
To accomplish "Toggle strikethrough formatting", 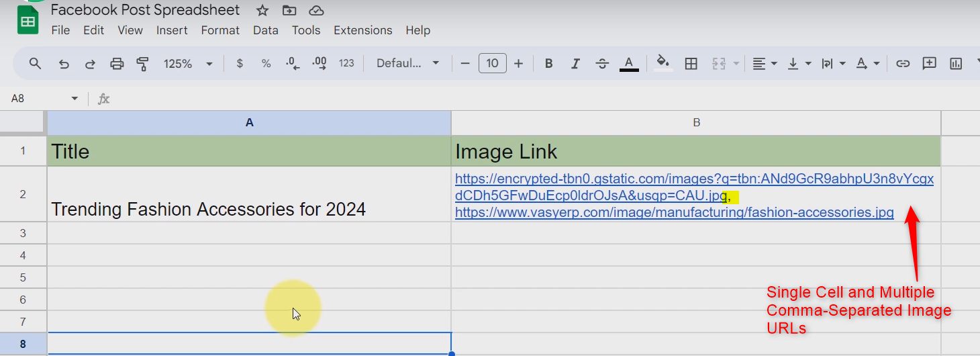I will (x=602, y=64).
